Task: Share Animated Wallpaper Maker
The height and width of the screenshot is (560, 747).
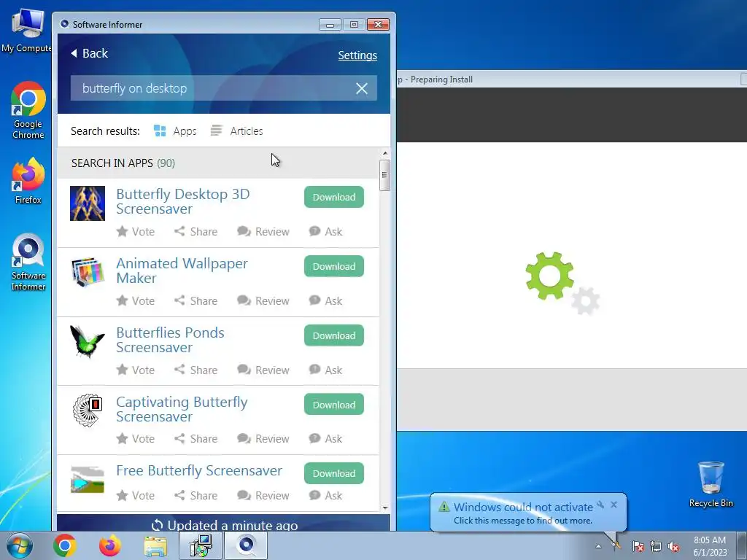Action: (x=196, y=301)
